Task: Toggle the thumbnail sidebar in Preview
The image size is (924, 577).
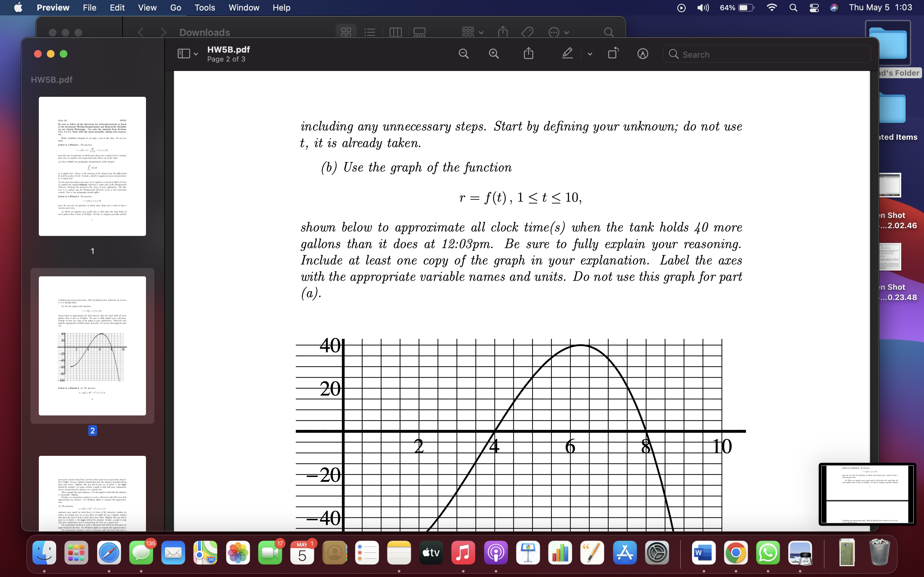Action: (183, 54)
